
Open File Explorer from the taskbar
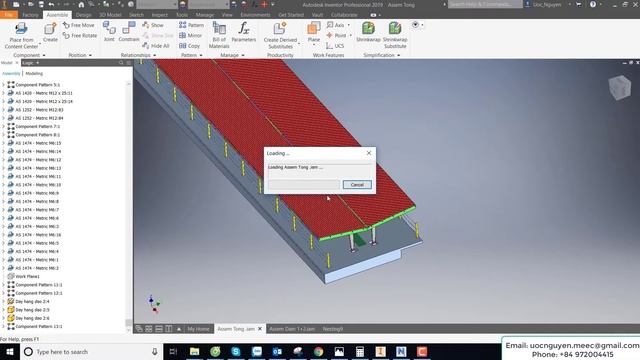coord(195,352)
